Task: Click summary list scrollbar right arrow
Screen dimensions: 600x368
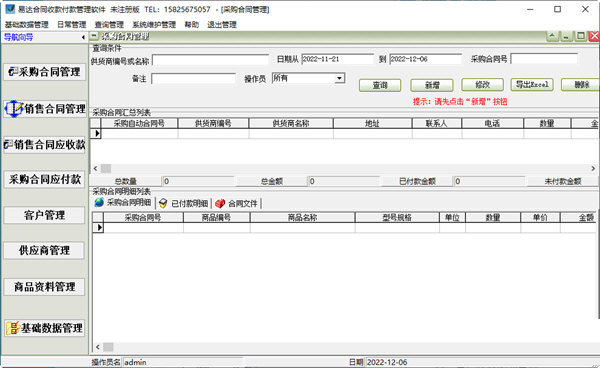Action: [x=593, y=168]
